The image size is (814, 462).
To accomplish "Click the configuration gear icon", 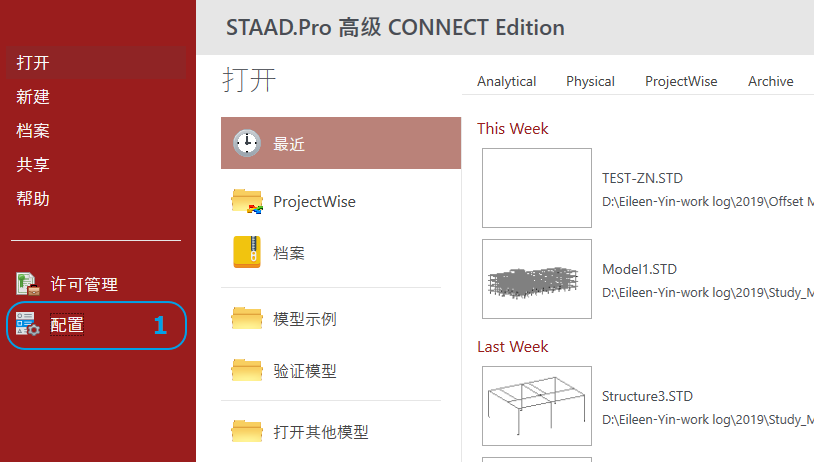I will tap(27, 324).
